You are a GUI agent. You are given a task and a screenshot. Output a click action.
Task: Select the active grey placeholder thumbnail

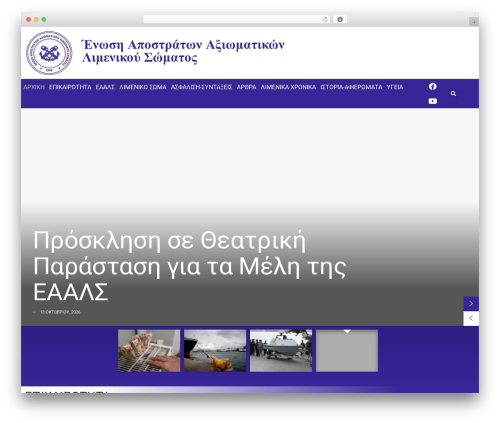coord(347,351)
